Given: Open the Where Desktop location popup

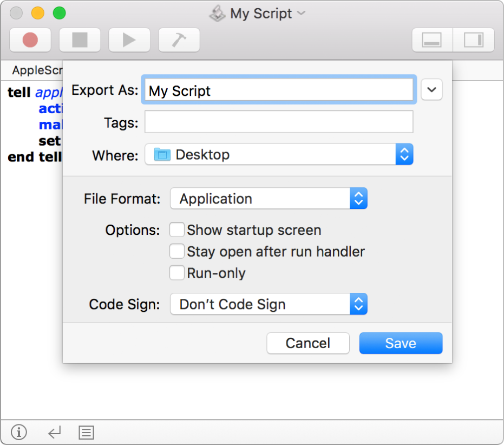Looking at the screenshot, I should [279, 155].
